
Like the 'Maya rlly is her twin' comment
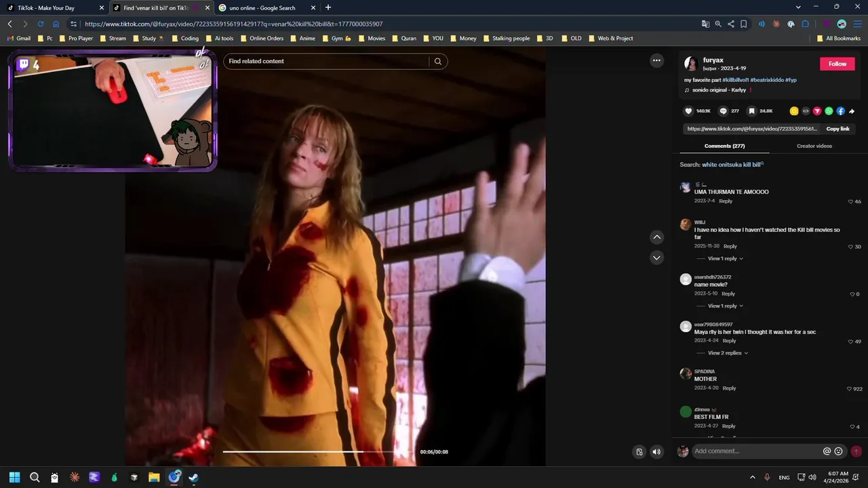[850, 342]
